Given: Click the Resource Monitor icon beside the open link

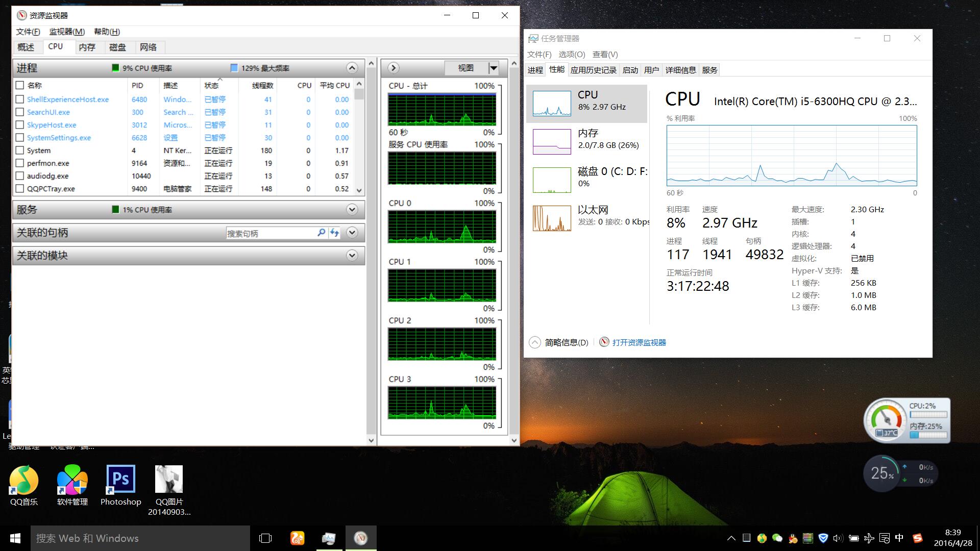Looking at the screenshot, I should click(604, 342).
